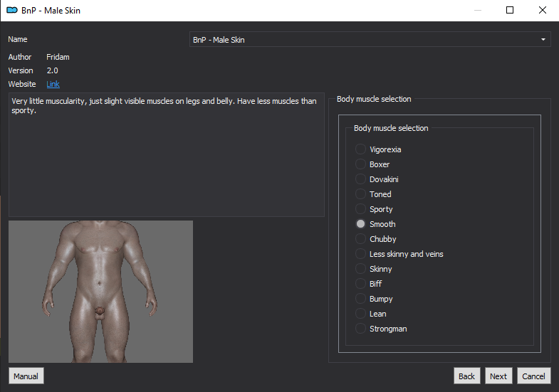
Task: Proceed with the Next button
Action: 498,376
